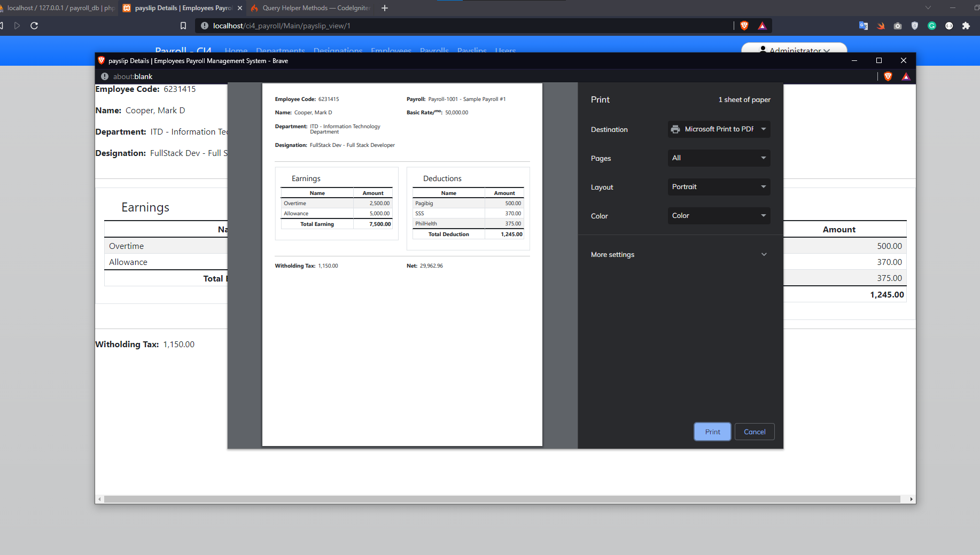Open Users in Payroll navbar
The height and width of the screenshot is (555, 980).
click(x=505, y=51)
